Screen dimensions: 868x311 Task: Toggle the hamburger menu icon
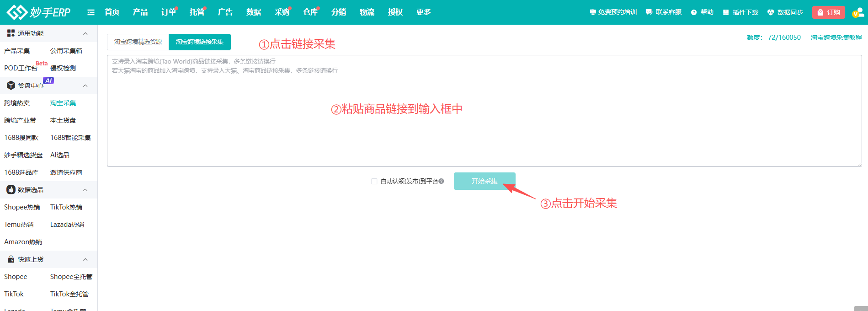click(x=91, y=12)
